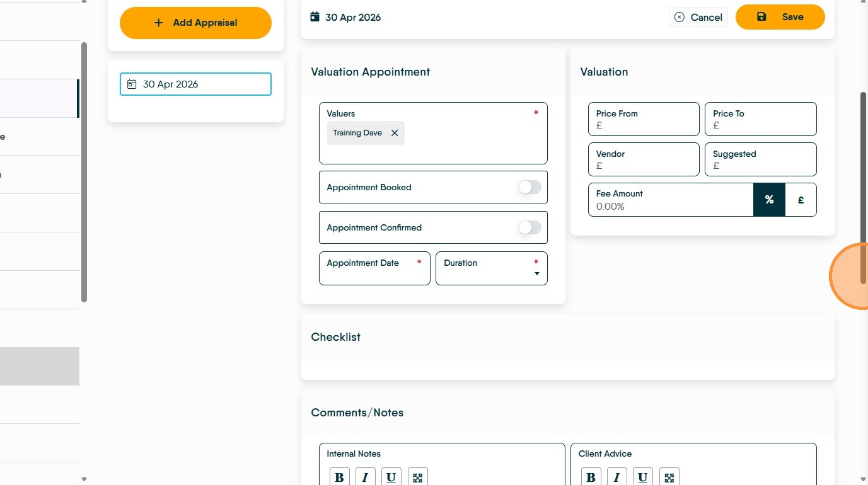Expand Client Advice editor to fullscreen
Image resolution: width=868 pixels, height=485 pixels.
[x=669, y=477]
